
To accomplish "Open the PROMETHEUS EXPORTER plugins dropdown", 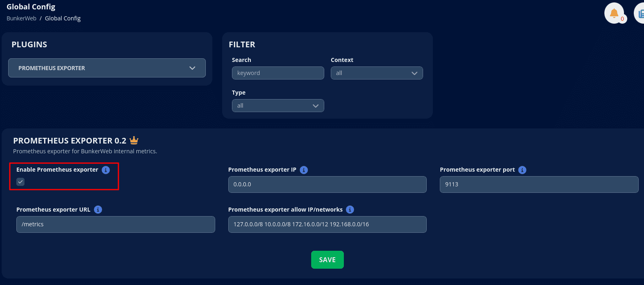I will pos(107,68).
